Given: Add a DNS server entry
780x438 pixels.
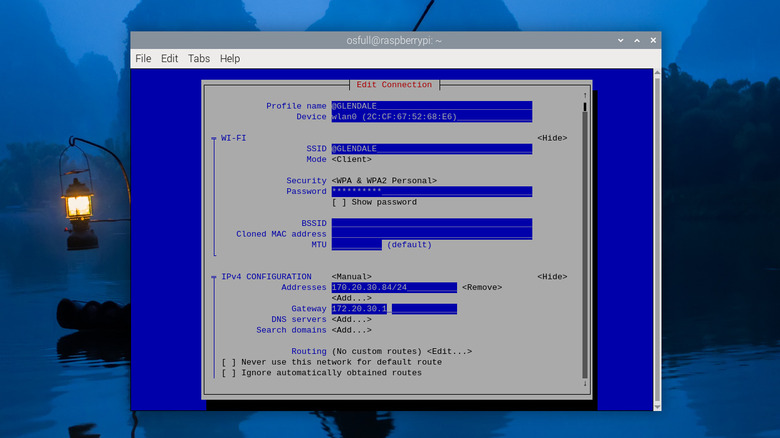Looking at the screenshot, I should 351,319.
